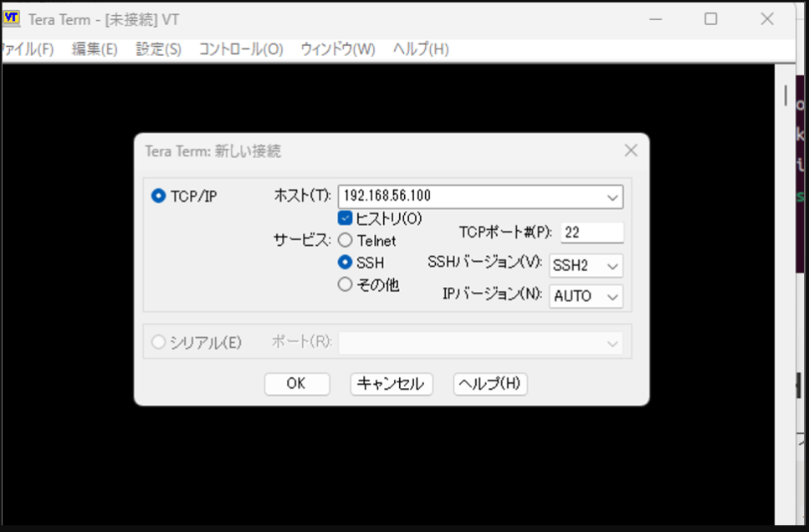809x532 pixels.
Task: Minimize the Tera Term window
Action: (x=655, y=19)
